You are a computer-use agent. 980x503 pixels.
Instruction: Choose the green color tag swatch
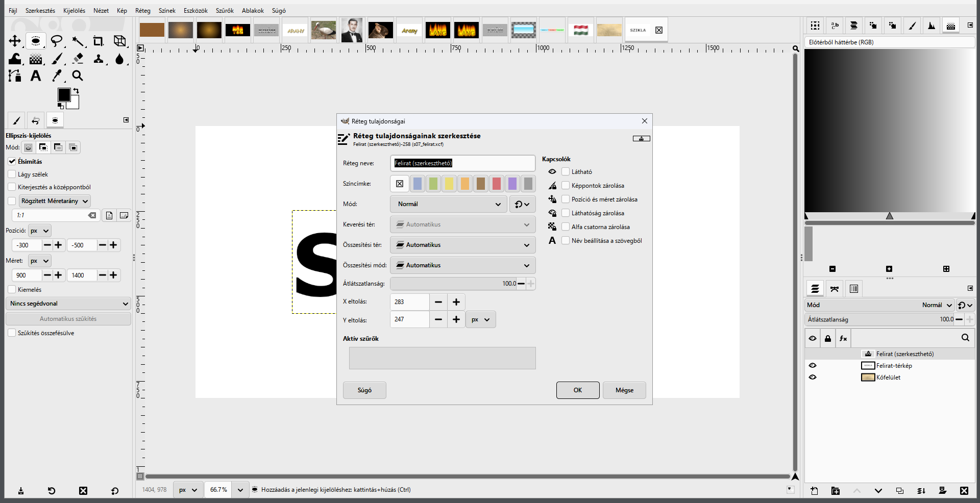[433, 184]
